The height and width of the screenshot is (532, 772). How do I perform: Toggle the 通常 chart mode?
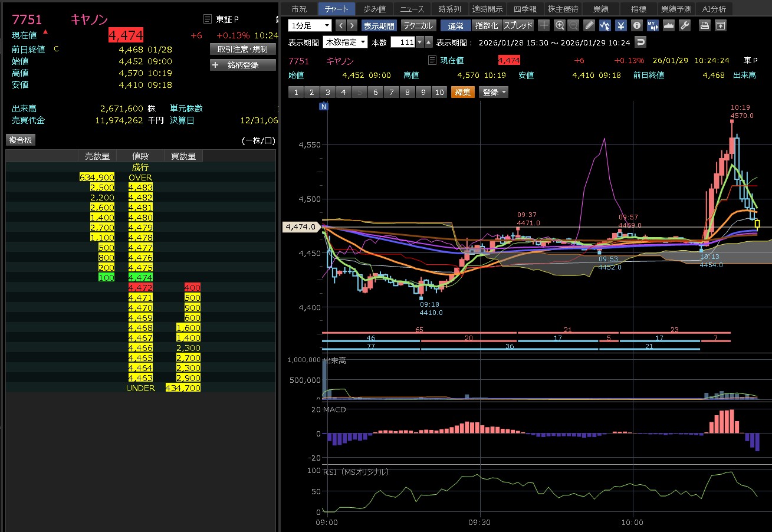455,25
